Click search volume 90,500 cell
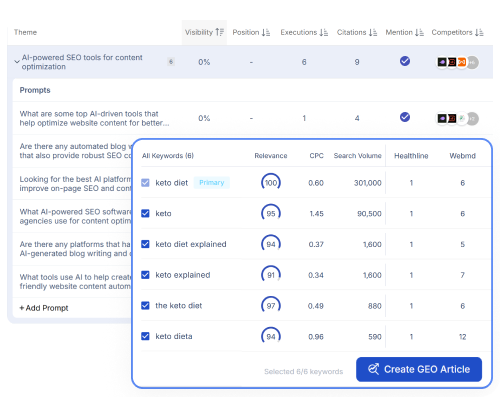The width and height of the screenshot is (500, 397). [x=369, y=214]
